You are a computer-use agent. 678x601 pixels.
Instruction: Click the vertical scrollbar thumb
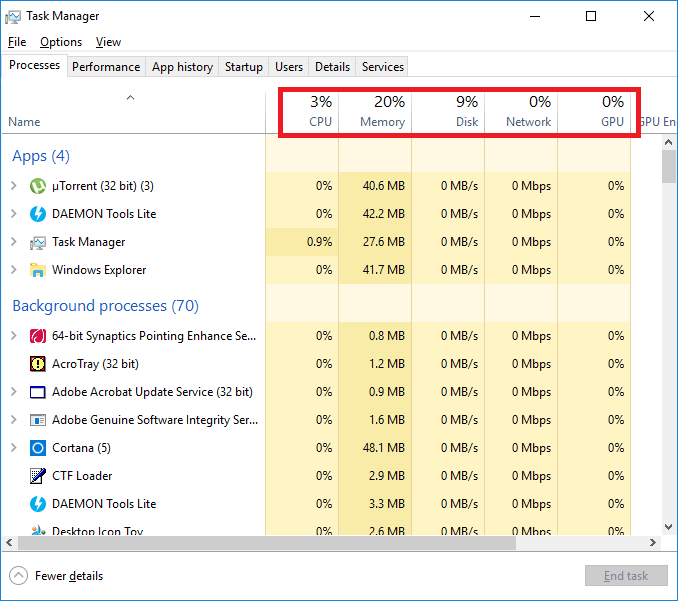tap(668, 166)
